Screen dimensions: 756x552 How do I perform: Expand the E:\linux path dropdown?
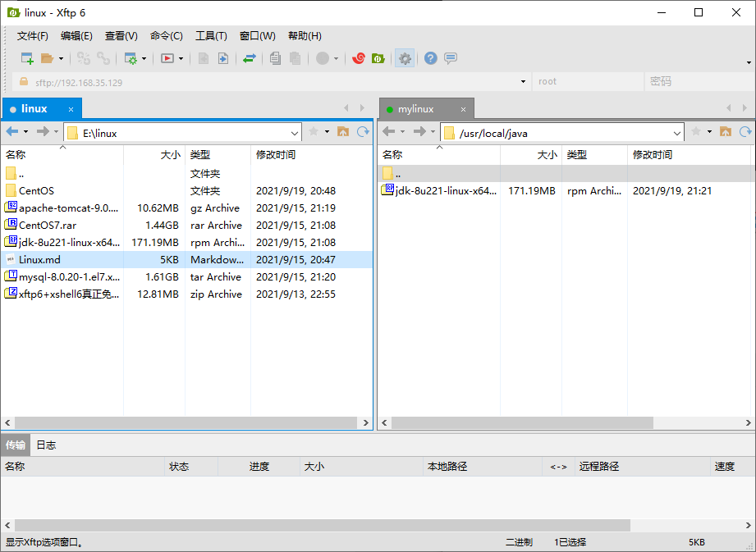tap(295, 134)
